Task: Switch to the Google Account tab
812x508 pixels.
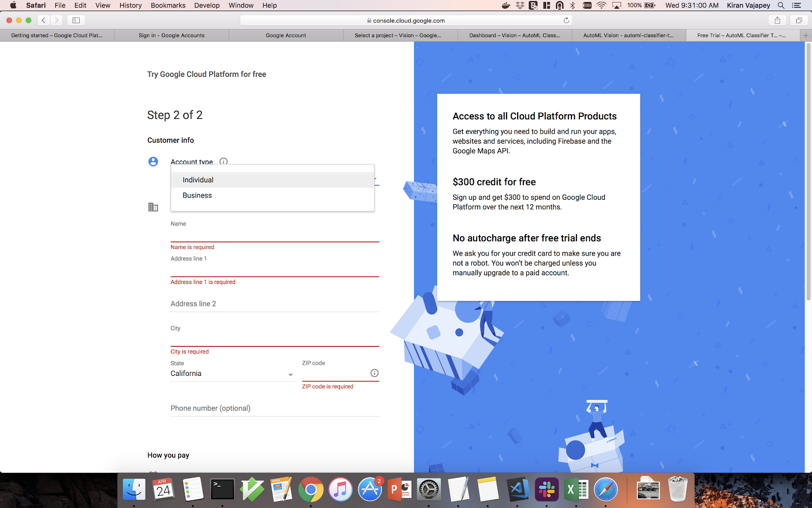Action: pyautogui.click(x=286, y=36)
